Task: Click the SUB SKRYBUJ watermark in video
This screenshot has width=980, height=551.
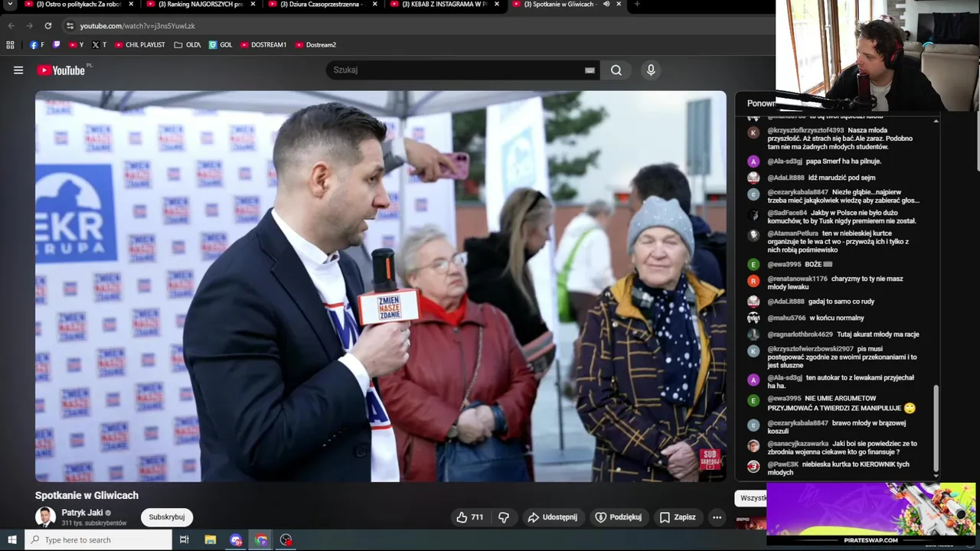Action: pos(710,458)
